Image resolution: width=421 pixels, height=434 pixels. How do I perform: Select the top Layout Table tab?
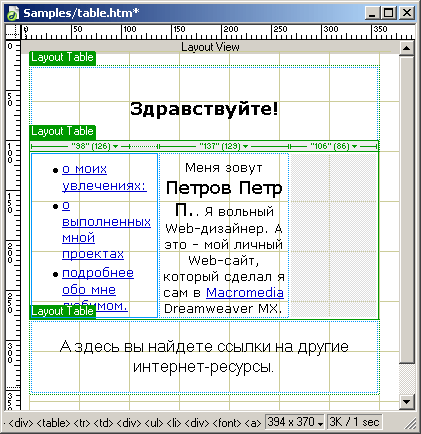[x=62, y=57]
